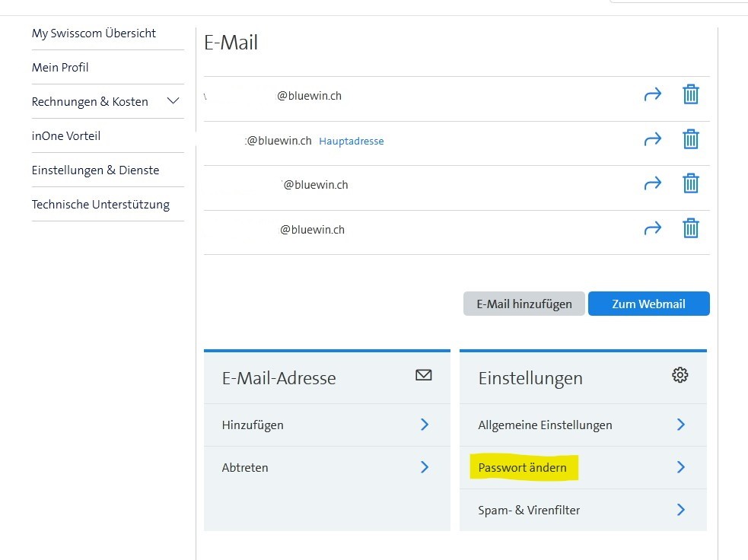Forward the last listed bluewin.ch address

(653, 228)
